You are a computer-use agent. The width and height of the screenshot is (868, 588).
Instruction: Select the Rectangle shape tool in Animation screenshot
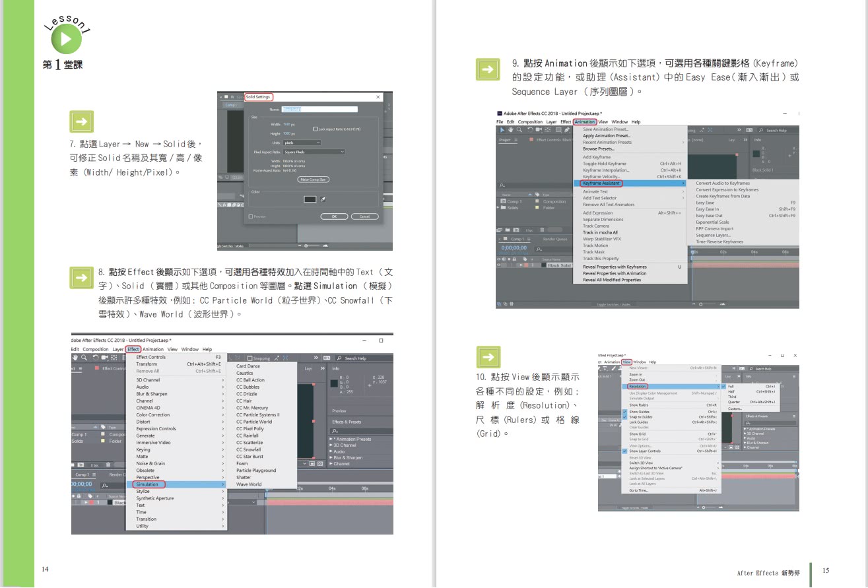click(558, 130)
